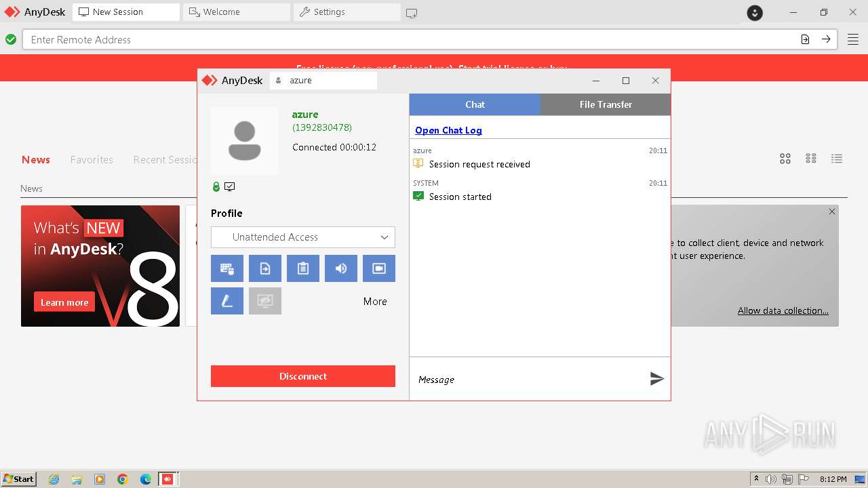Image resolution: width=868 pixels, height=488 pixels.
Task: Toggle keyboard and mouse control permission
Action: [227, 268]
